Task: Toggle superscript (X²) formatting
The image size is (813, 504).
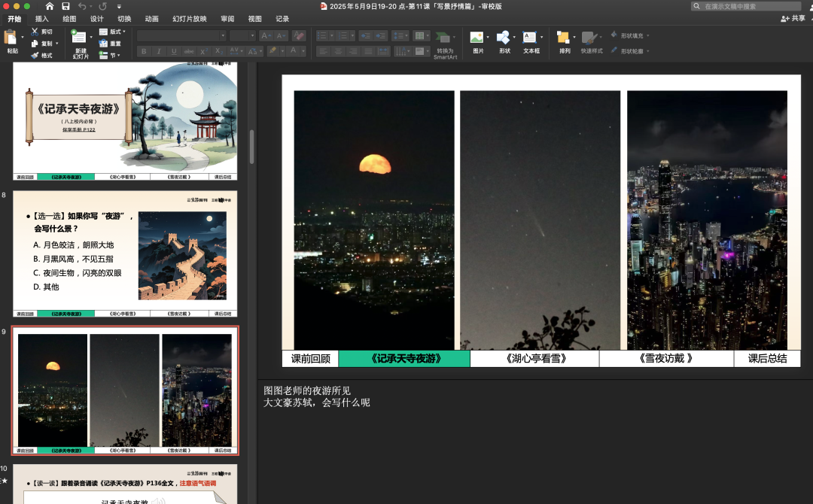Action: [x=204, y=51]
